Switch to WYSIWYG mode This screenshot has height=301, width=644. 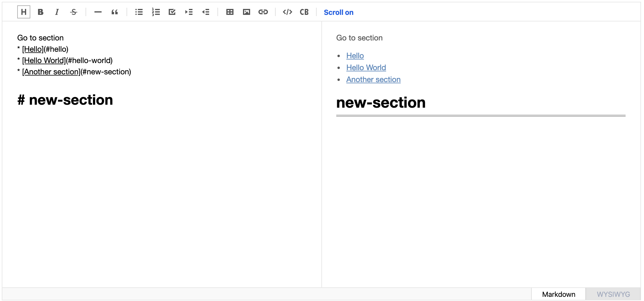[613, 294]
